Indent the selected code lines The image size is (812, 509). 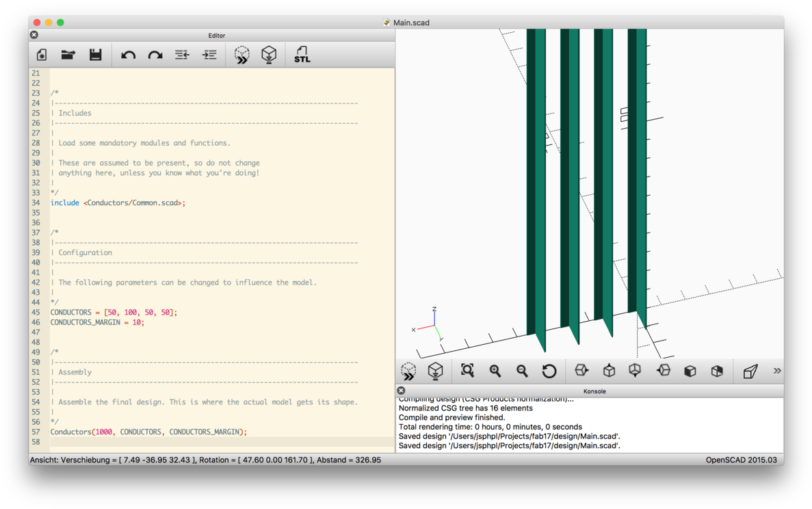tap(210, 54)
